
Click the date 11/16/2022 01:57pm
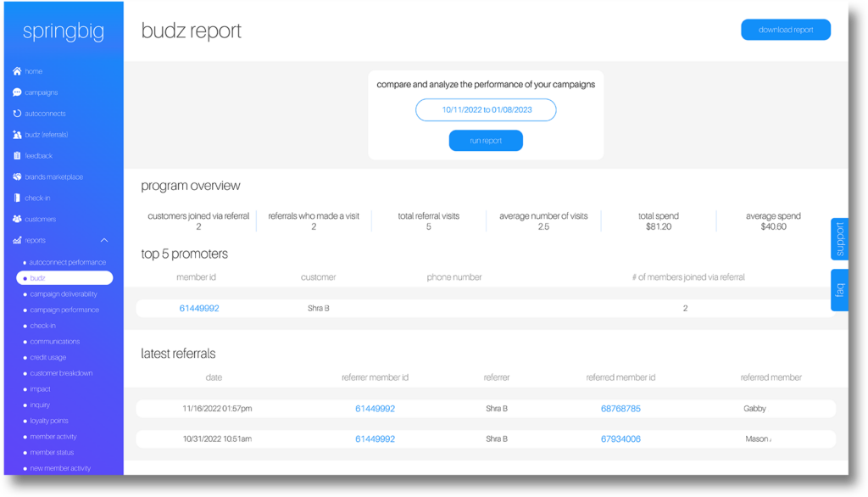(217, 408)
